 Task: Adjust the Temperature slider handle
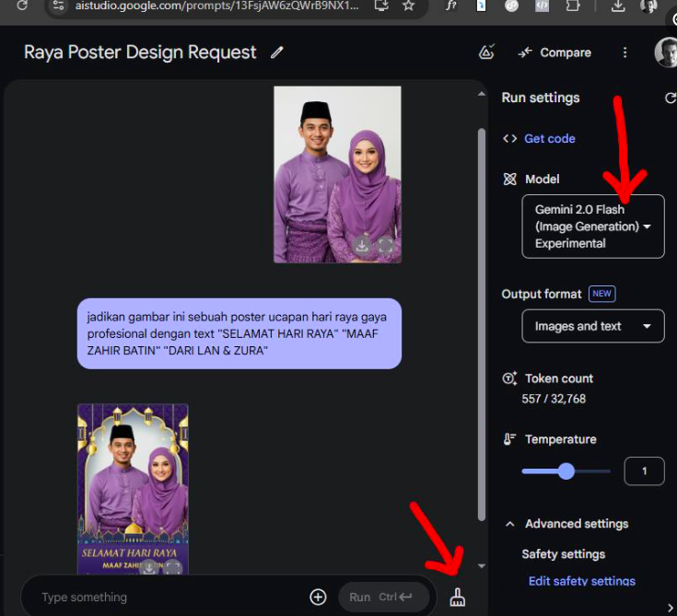(x=566, y=471)
